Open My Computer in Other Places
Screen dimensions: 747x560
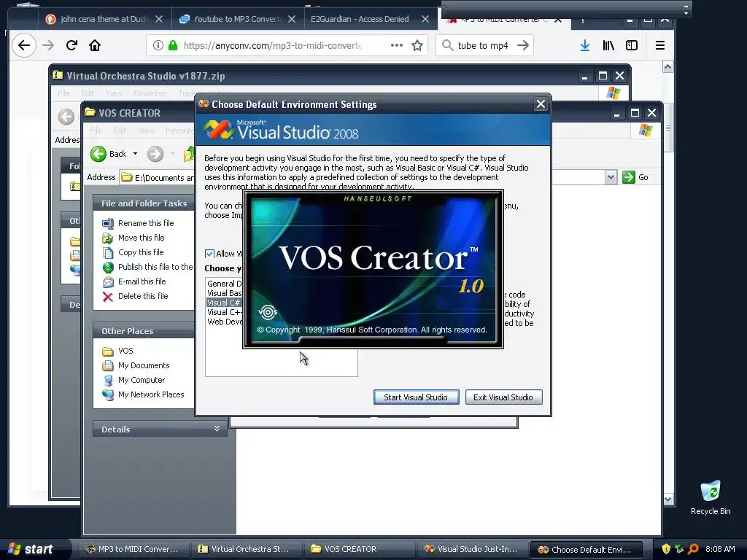pyautogui.click(x=142, y=380)
